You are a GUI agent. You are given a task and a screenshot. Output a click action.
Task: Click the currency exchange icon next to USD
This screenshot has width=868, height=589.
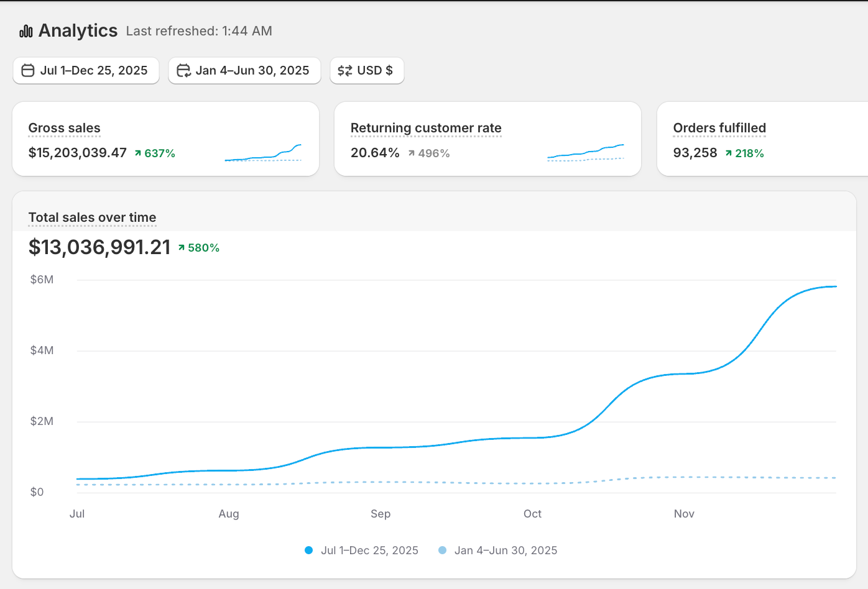click(344, 70)
